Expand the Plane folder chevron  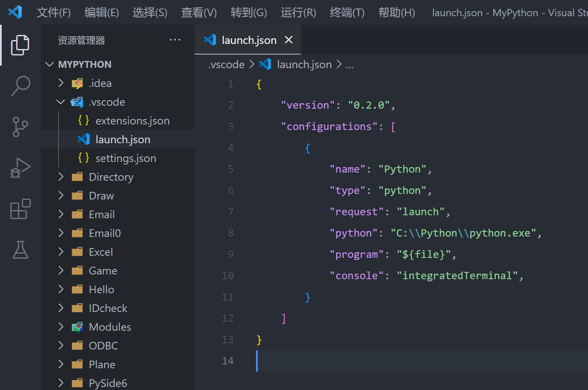(61, 364)
